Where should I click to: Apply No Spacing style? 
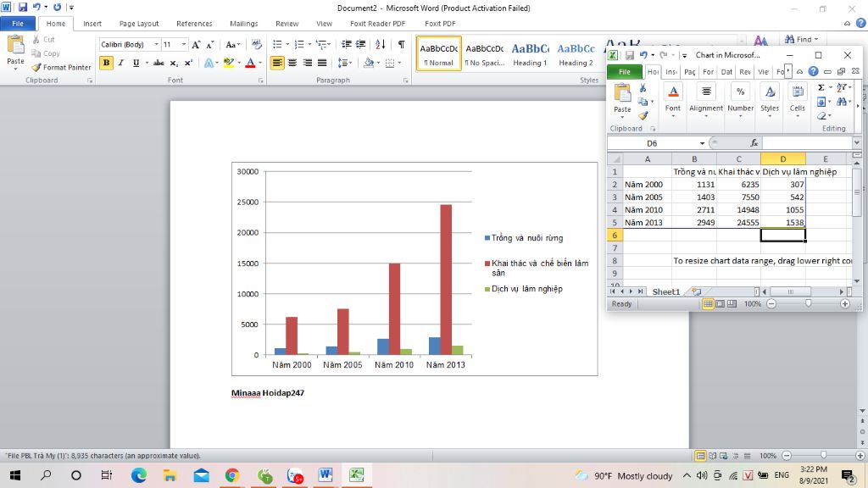click(484, 53)
